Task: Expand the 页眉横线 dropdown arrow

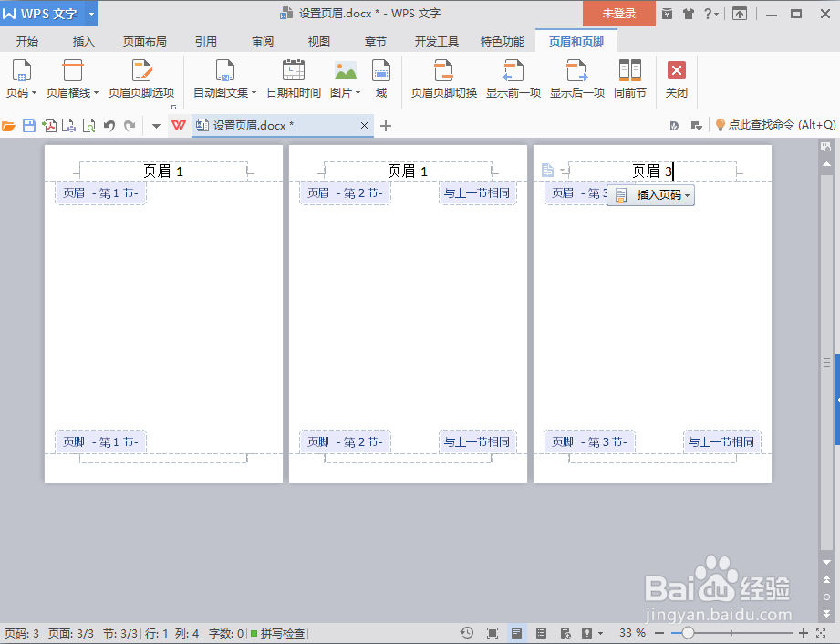Action: point(96,93)
